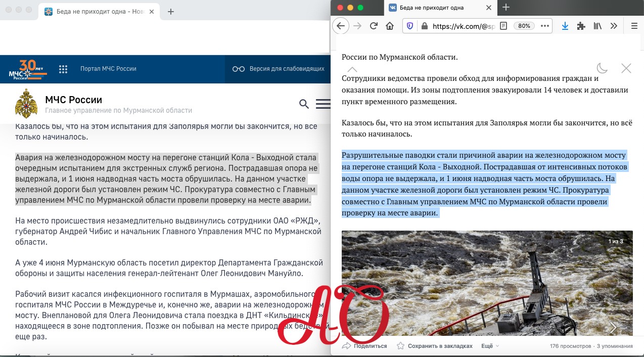Image resolution: width=644 pixels, height=357 pixels.
Task: Go to next photo in VK gallery
Action: click(x=613, y=327)
